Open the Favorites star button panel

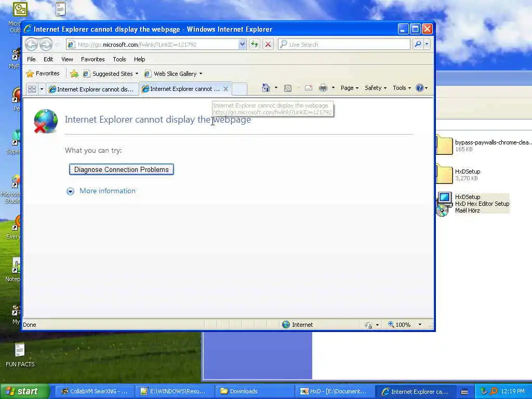tap(43, 73)
